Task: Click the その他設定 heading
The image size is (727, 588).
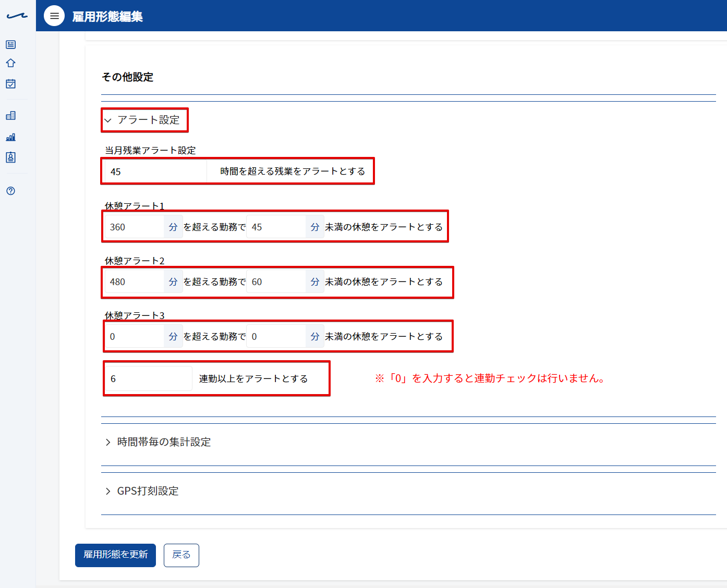Action: (128, 77)
